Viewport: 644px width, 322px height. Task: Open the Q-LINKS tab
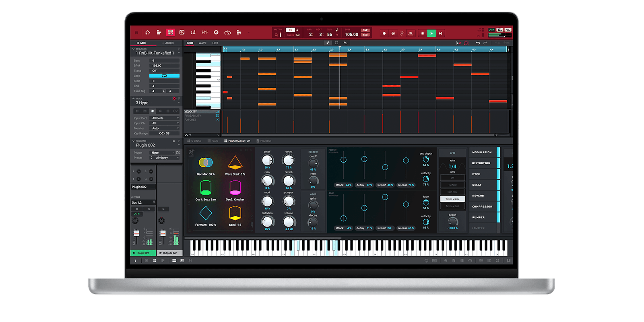(194, 141)
